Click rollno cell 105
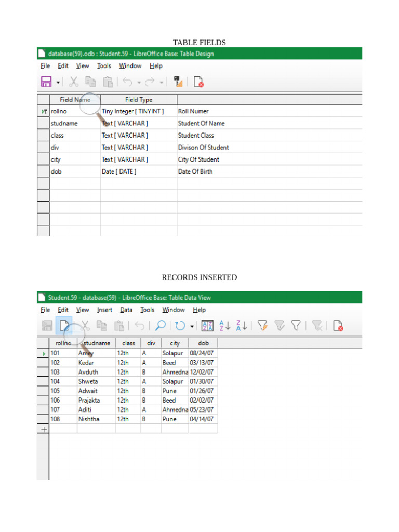The height and width of the screenshot is (532, 399). click(x=63, y=391)
